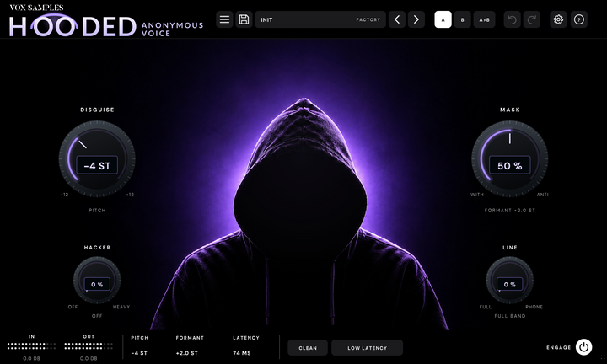Viewport: 607px width, 364px height.
Task: Open the hamburger menu
Action: 224,19
